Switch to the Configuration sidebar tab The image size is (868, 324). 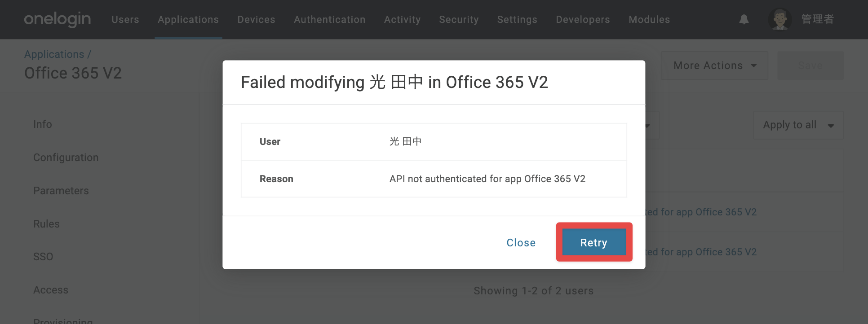click(66, 158)
